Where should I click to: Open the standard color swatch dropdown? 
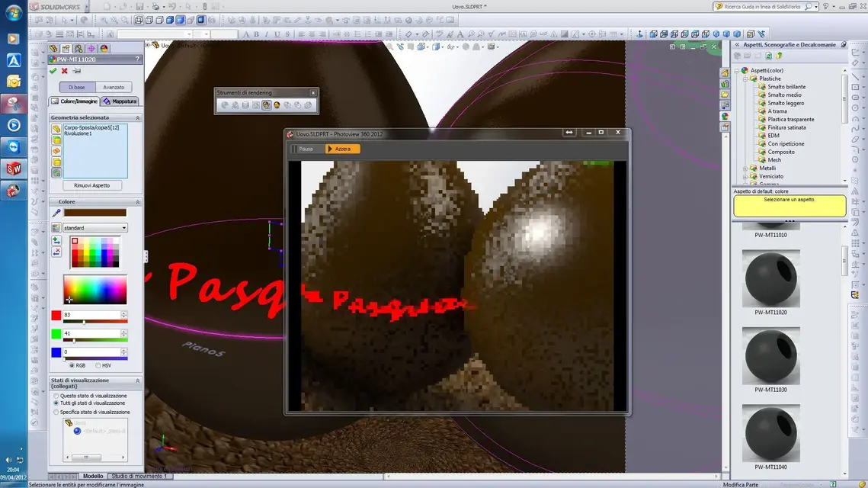point(94,228)
